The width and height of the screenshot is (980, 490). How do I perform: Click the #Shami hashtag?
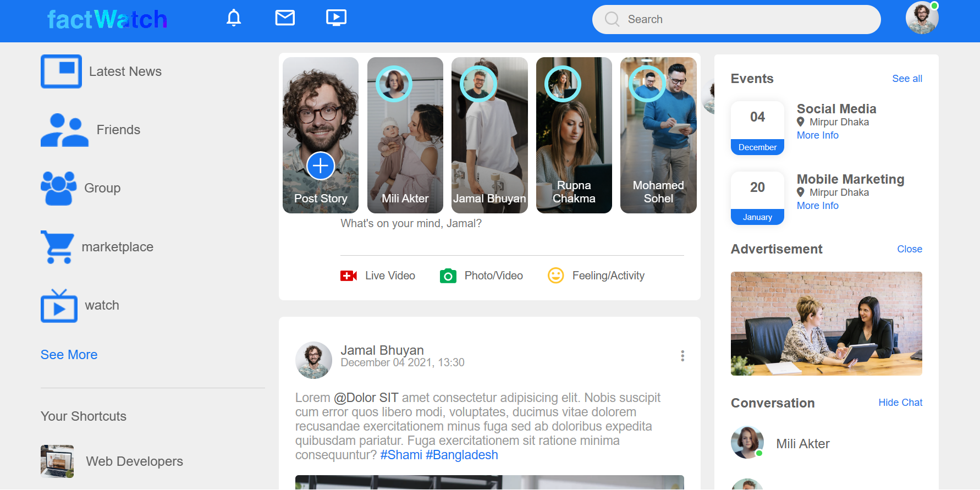401,455
